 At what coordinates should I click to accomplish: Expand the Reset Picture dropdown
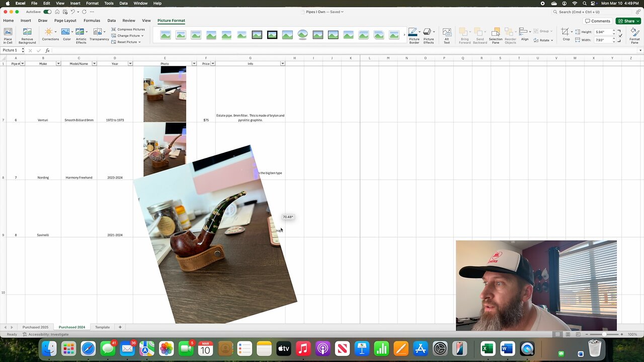point(139,42)
